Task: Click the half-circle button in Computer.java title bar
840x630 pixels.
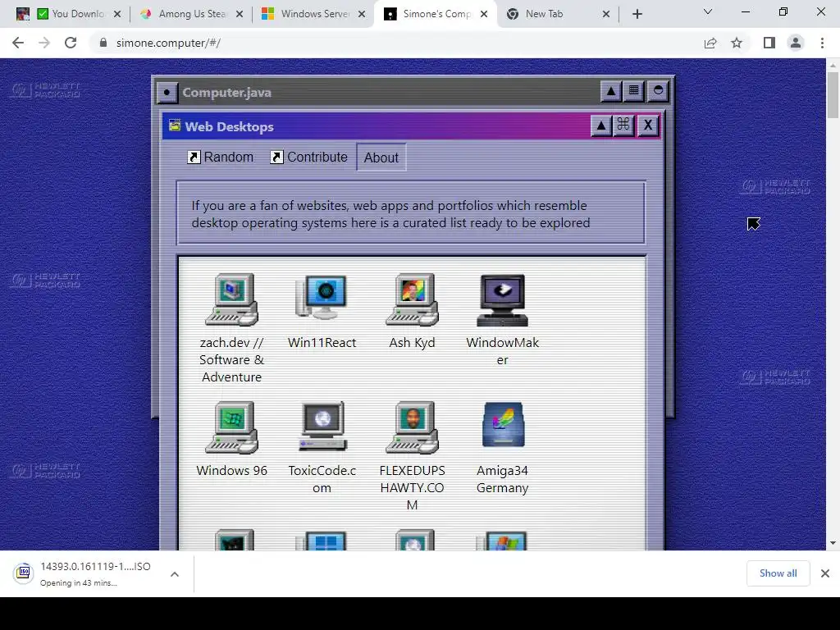Action: pyautogui.click(x=658, y=92)
